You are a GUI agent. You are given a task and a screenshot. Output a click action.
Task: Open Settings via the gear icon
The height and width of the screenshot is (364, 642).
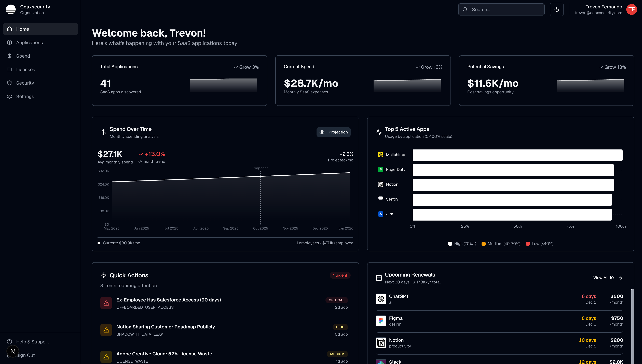click(9, 96)
